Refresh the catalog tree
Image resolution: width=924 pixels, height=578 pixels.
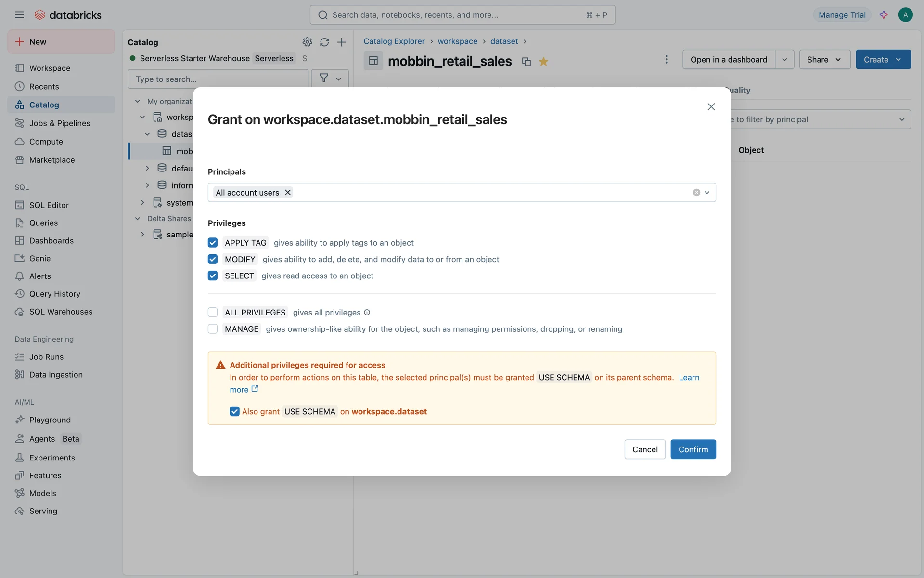[x=324, y=42]
